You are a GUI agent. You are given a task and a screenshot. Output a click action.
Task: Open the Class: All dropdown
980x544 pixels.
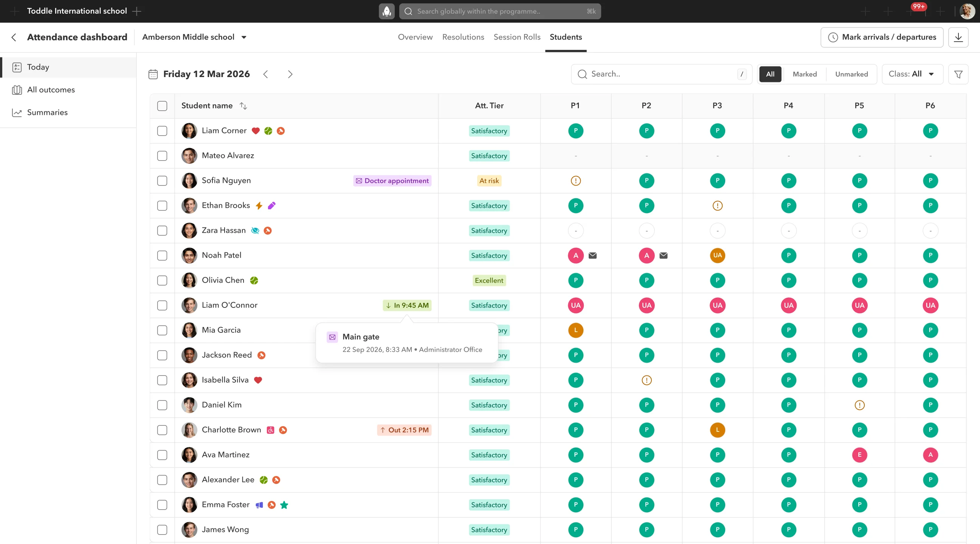pos(912,74)
